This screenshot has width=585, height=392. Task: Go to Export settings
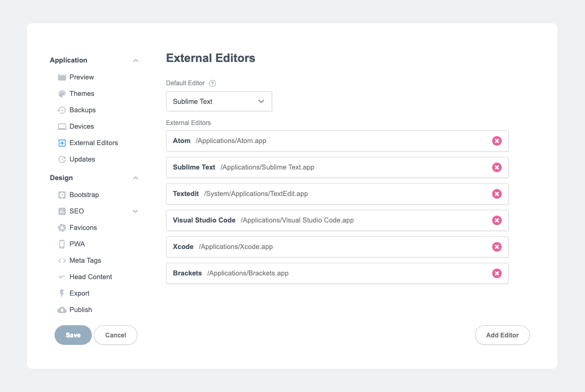click(80, 293)
